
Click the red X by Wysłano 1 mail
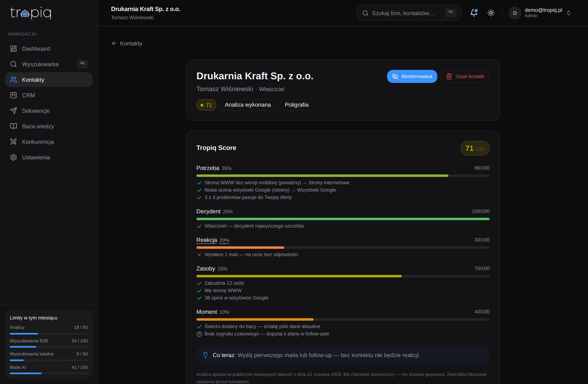[199, 255]
